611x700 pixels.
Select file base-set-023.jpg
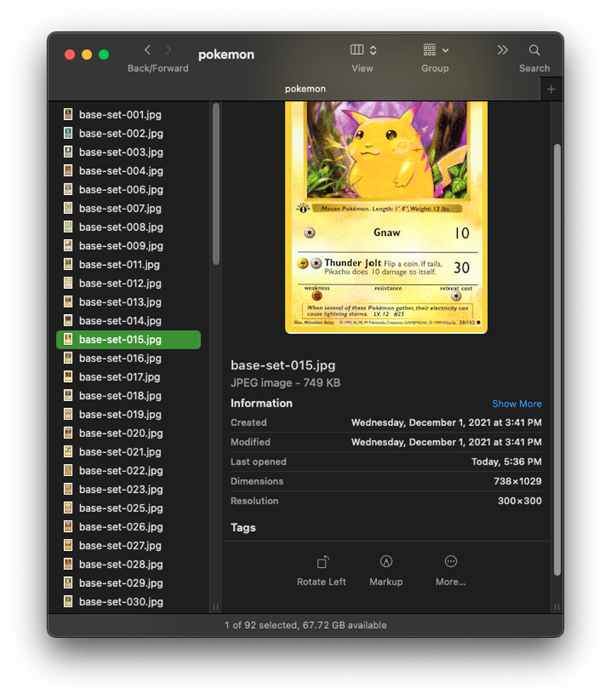[x=128, y=490]
